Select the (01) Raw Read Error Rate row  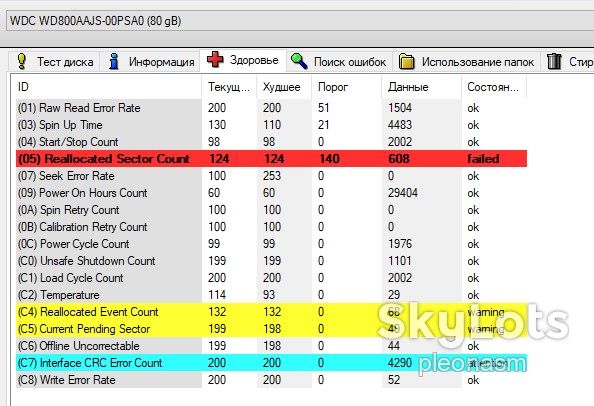click(x=271, y=108)
